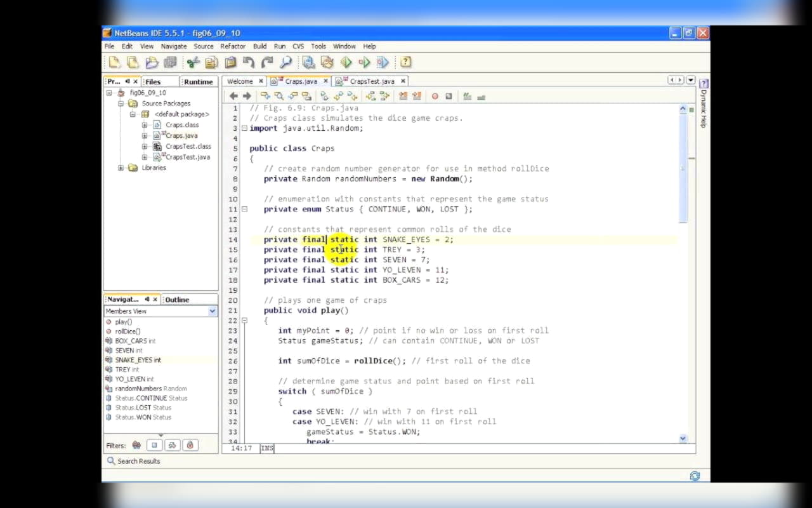Click the Find magnifier icon in main toolbar
The height and width of the screenshot is (508, 812).
tap(286, 62)
